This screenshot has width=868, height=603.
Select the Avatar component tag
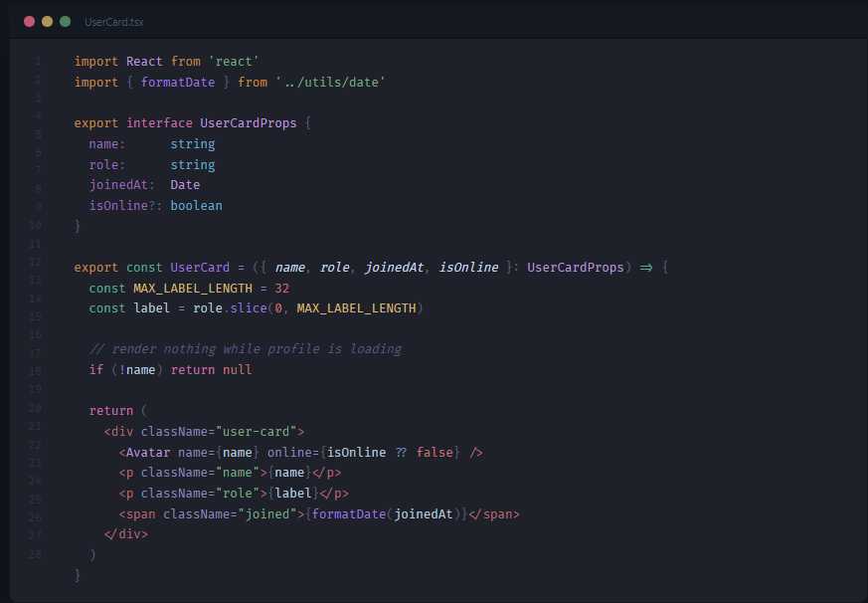pos(147,452)
